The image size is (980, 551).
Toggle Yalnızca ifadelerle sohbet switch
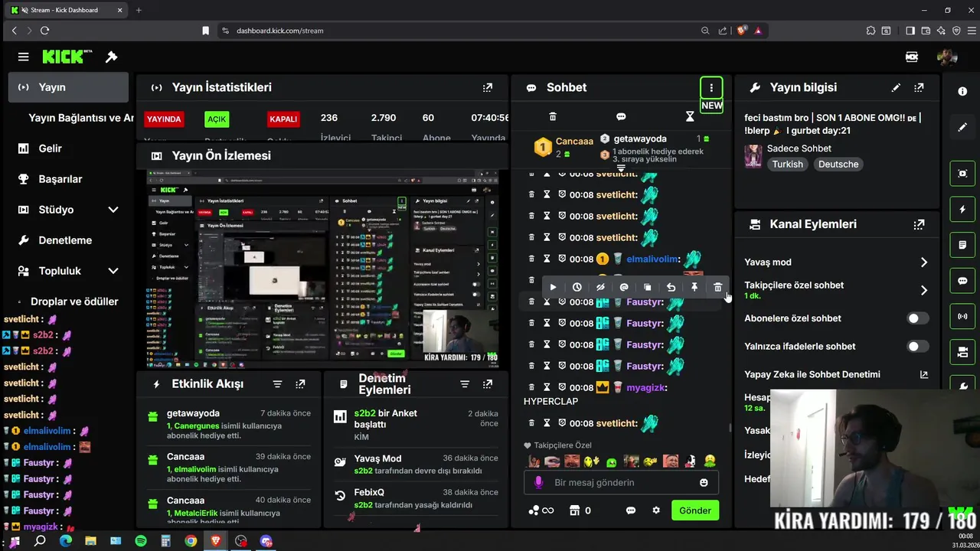point(917,347)
